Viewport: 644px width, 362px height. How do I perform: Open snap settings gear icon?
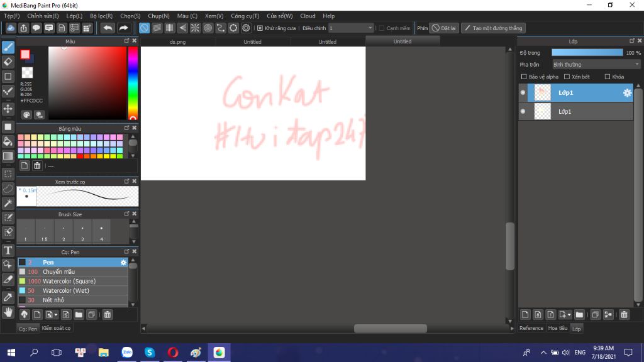(x=246, y=28)
